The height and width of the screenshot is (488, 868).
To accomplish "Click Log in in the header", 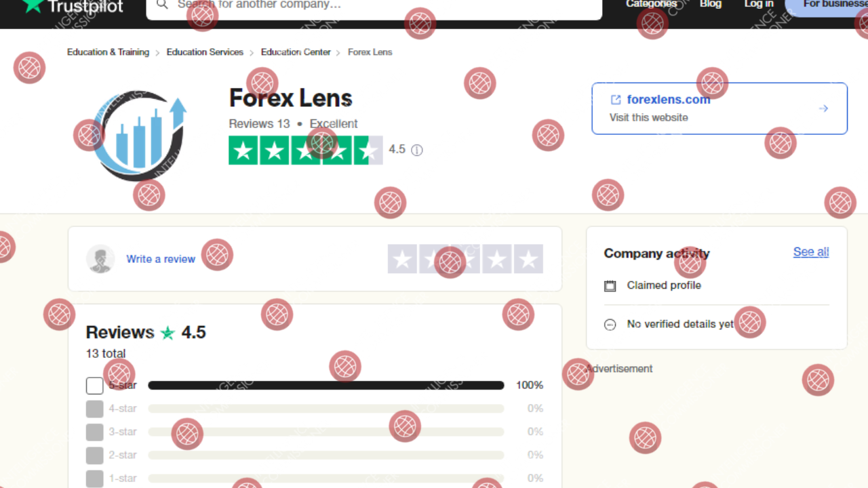I will (x=759, y=4).
